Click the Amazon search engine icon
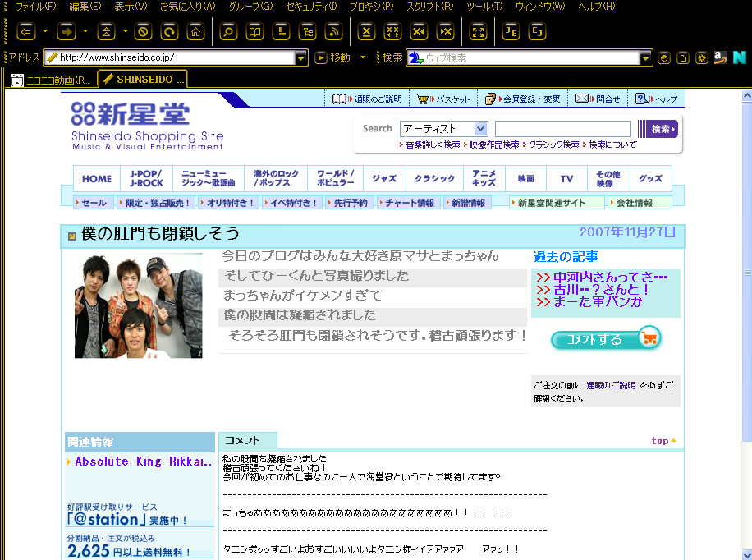 tap(720, 57)
